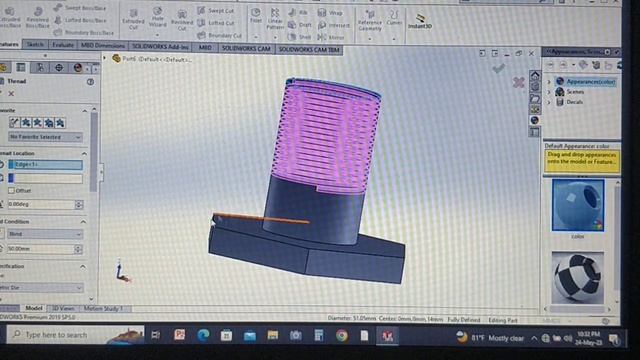Open the SOLIDWORKS Add-Ins tab
Screen dimensions: 640x360
point(160,47)
